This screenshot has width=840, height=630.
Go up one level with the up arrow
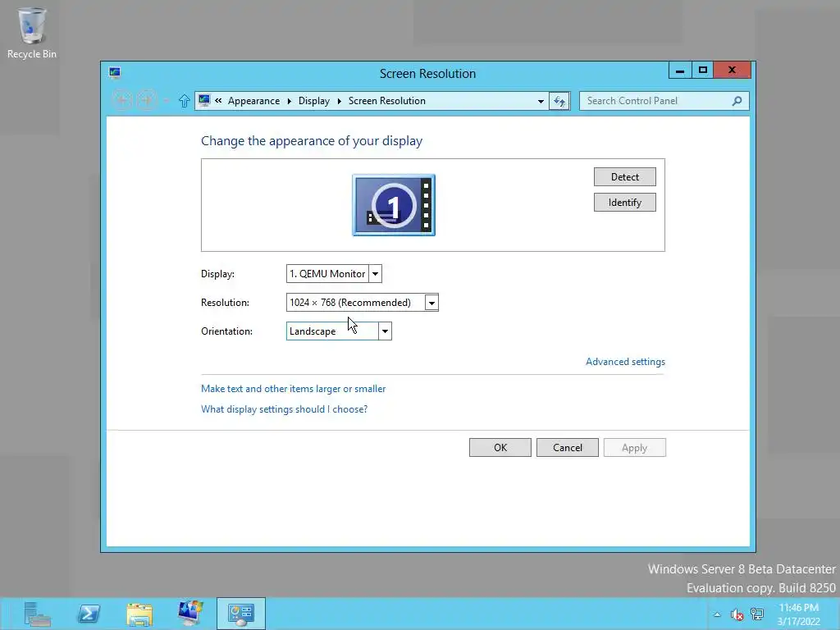tap(184, 101)
